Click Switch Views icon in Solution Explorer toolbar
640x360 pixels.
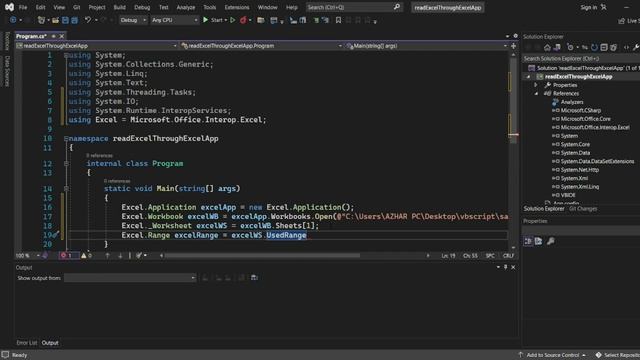[x=557, y=47]
